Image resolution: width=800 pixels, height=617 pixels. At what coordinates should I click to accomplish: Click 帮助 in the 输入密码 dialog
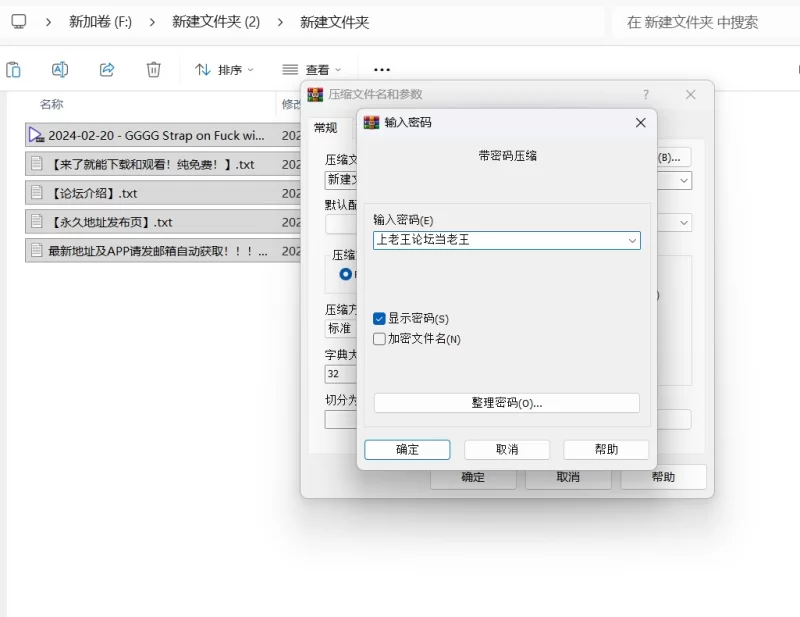pos(606,450)
